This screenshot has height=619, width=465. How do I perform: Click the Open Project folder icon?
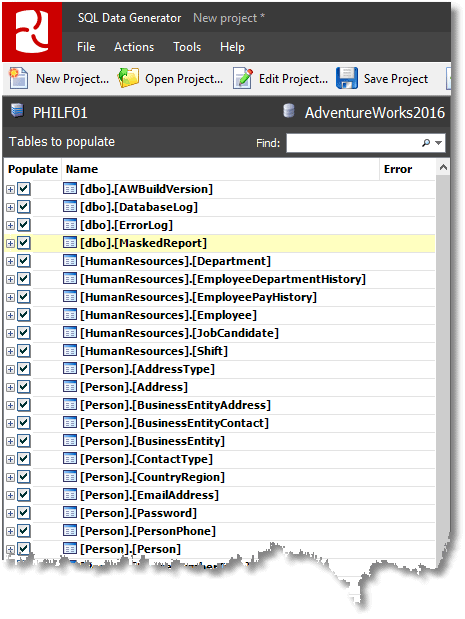pyautogui.click(x=128, y=78)
